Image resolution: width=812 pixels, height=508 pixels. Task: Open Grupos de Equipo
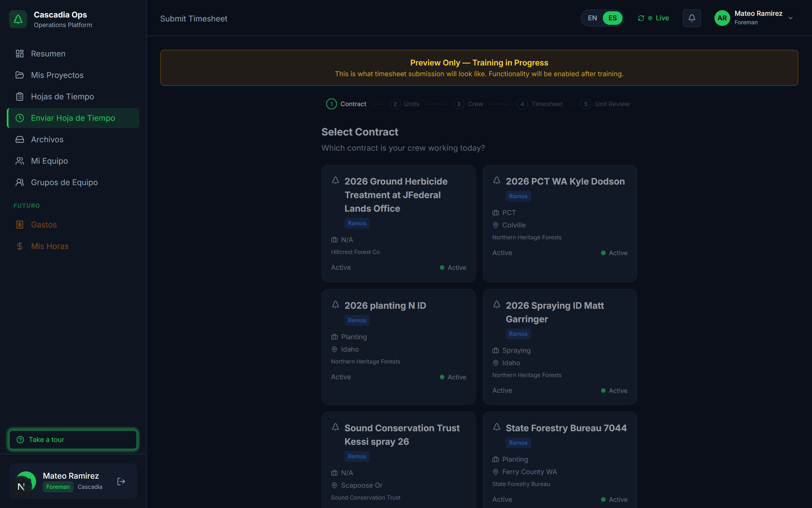click(x=73, y=182)
